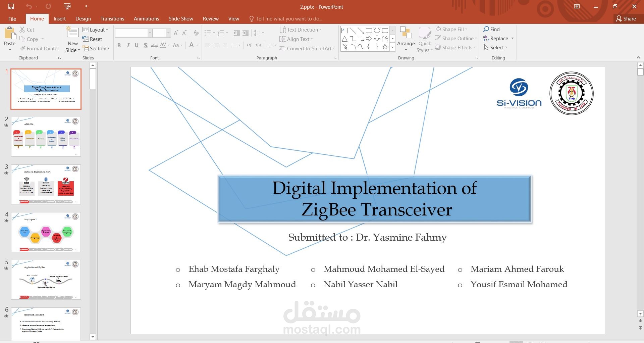Select the Oval shape in gallery
644x343 pixels.
377,30
